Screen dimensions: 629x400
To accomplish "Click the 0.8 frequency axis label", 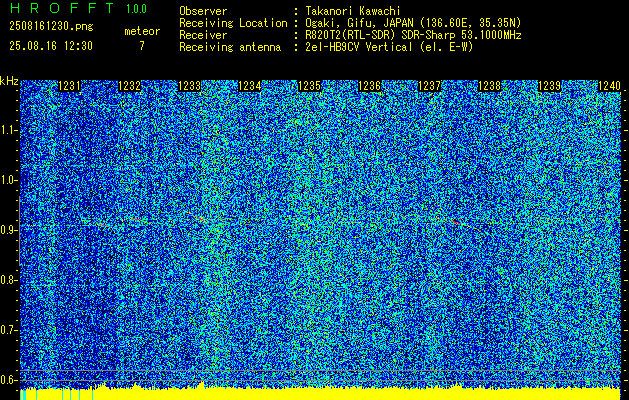I will [x=8, y=280].
